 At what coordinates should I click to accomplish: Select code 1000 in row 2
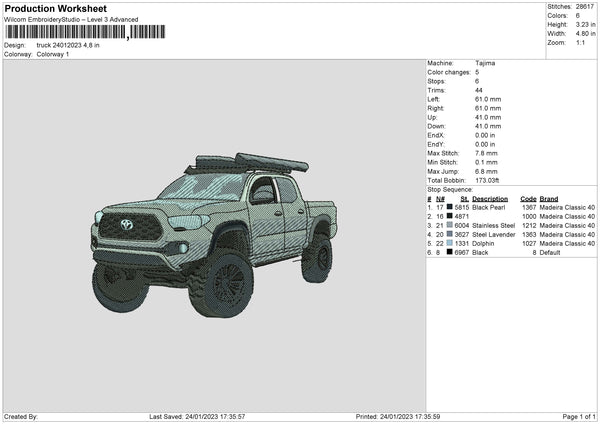529,217
